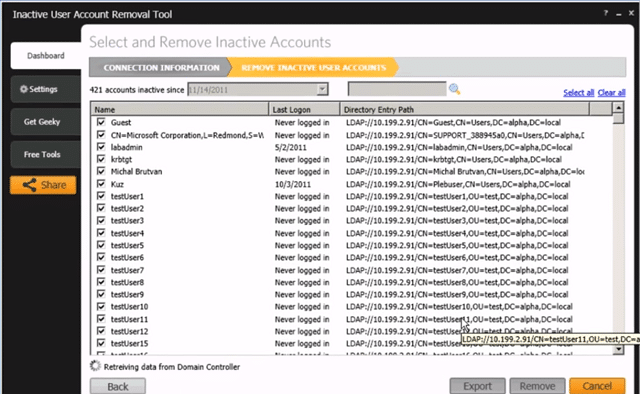This screenshot has width=640, height=394.
Task: Uncheck the krbtgt account checkbox
Action: [x=101, y=159]
